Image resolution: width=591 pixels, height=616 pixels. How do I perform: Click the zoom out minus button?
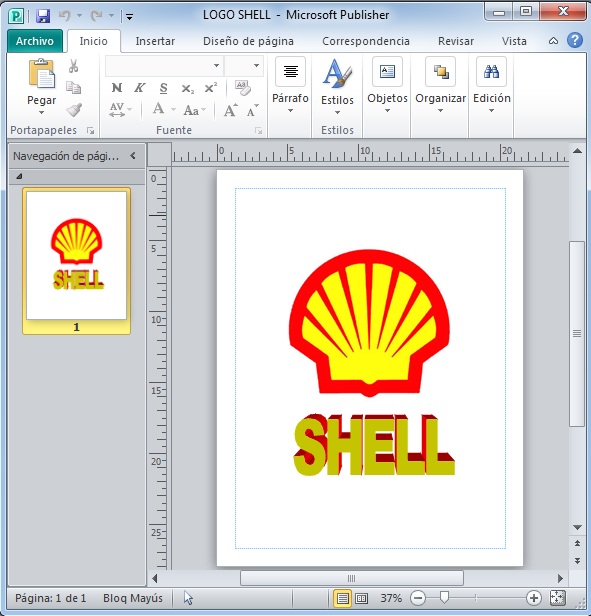click(x=418, y=598)
